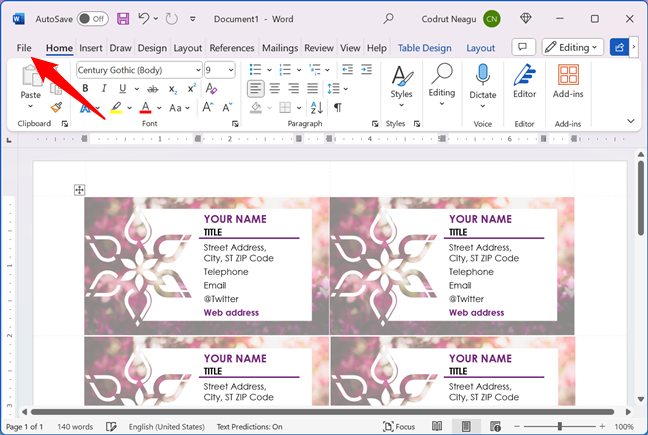Click the Sort A-Z icon

317,108
